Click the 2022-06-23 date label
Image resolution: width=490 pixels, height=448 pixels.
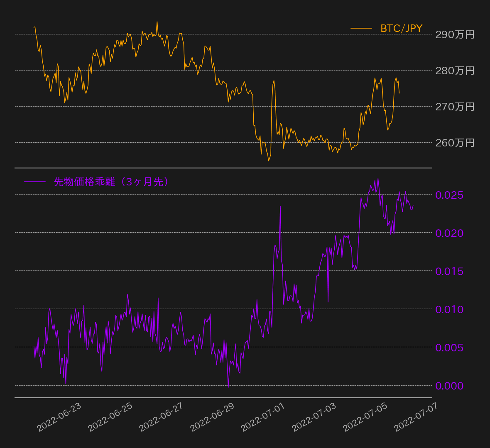pyautogui.click(x=59, y=417)
